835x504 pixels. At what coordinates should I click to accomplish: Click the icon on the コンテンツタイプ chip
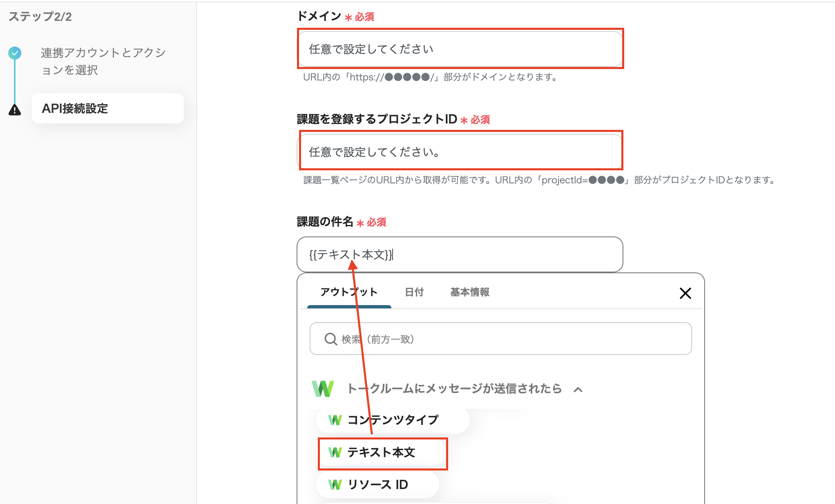pos(335,420)
